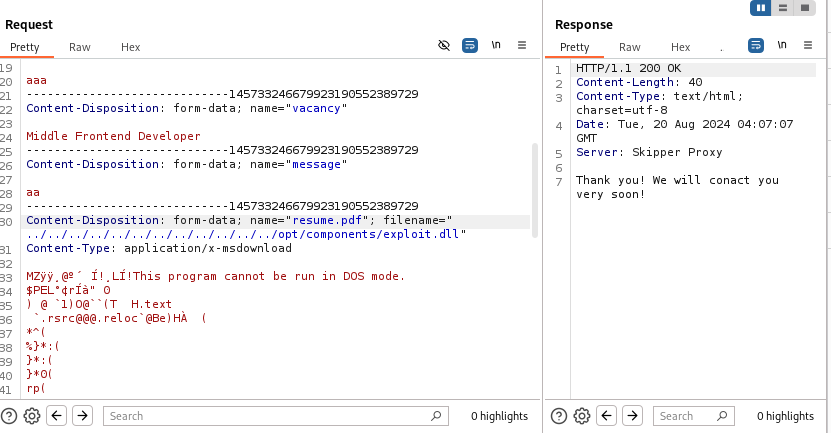Select top-bottom layout view icon
831x433 pixels.
coord(783,8)
